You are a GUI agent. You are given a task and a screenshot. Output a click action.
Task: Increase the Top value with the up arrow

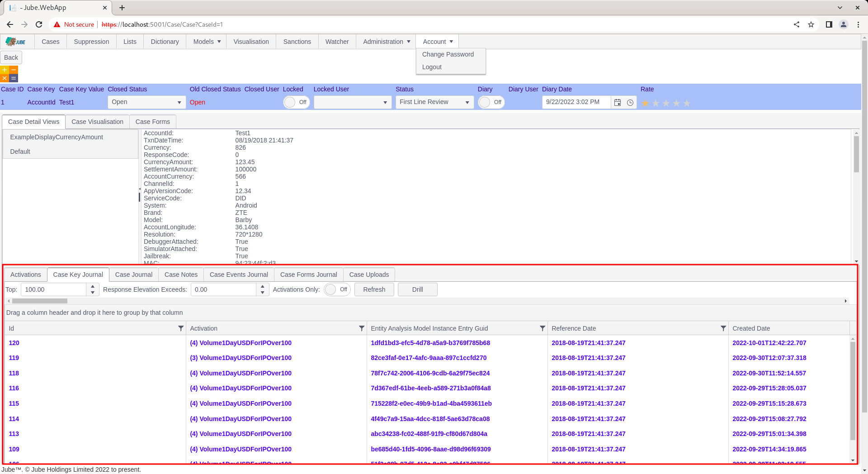point(93,286)
